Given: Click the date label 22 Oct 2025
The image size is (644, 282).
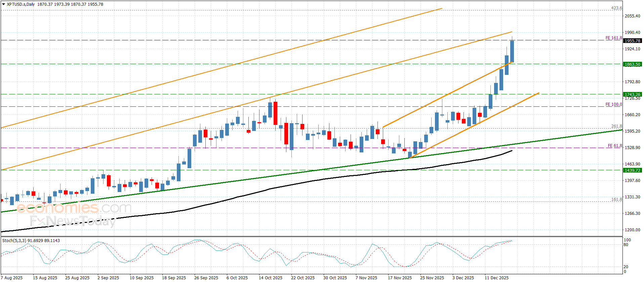Looking at the screenshot, I should point(303,278).
